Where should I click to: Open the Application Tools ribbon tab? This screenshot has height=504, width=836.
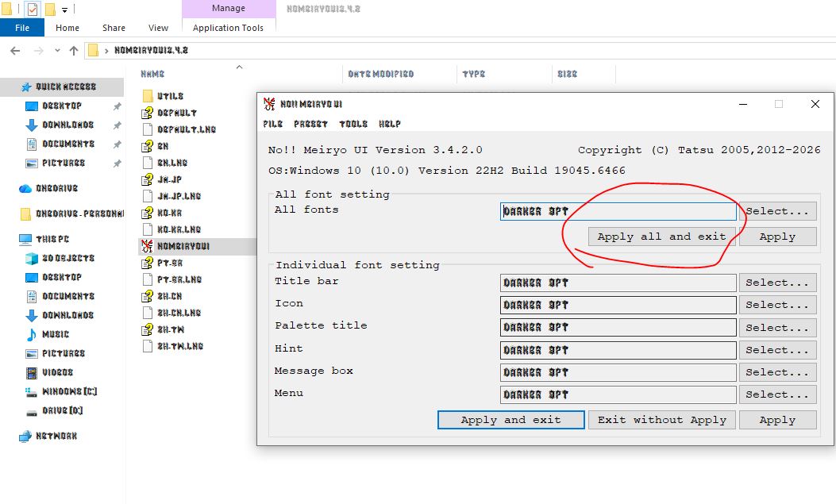(228, 28)
